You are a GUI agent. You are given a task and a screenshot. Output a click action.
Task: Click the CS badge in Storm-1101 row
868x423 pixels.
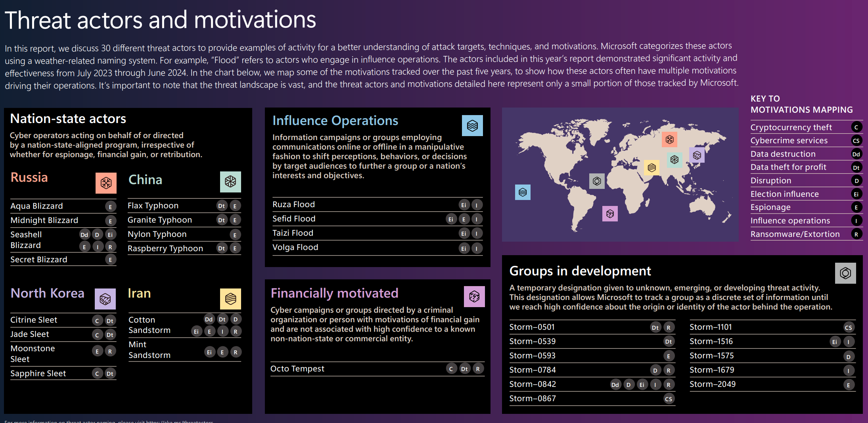coord(848,327)
